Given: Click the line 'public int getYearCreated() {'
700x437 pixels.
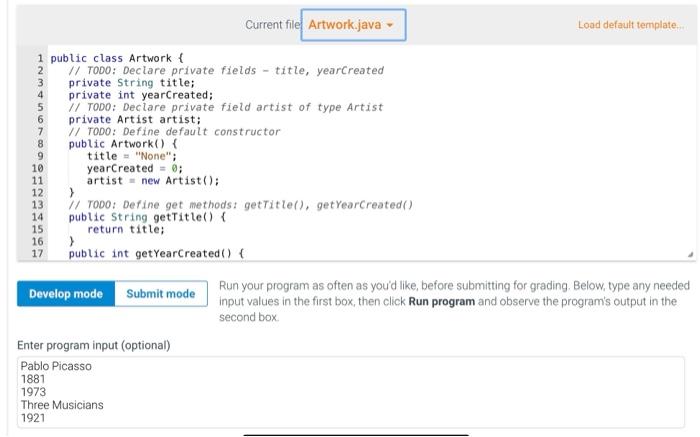Looking at the screenshot, I should coord(156,254).
